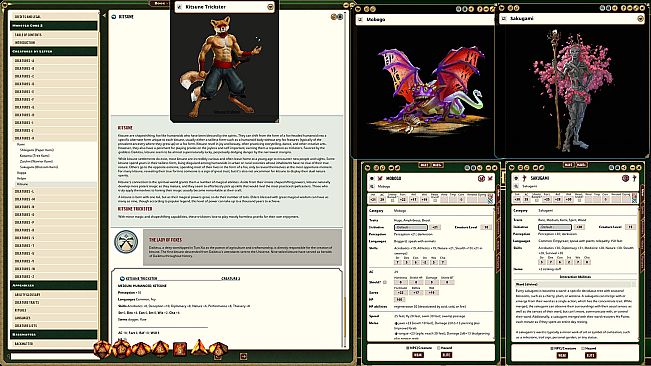Pick the d6 cube die in dice tray
The width and height of the screenshot is (651, 366).
tap(180, 349)
